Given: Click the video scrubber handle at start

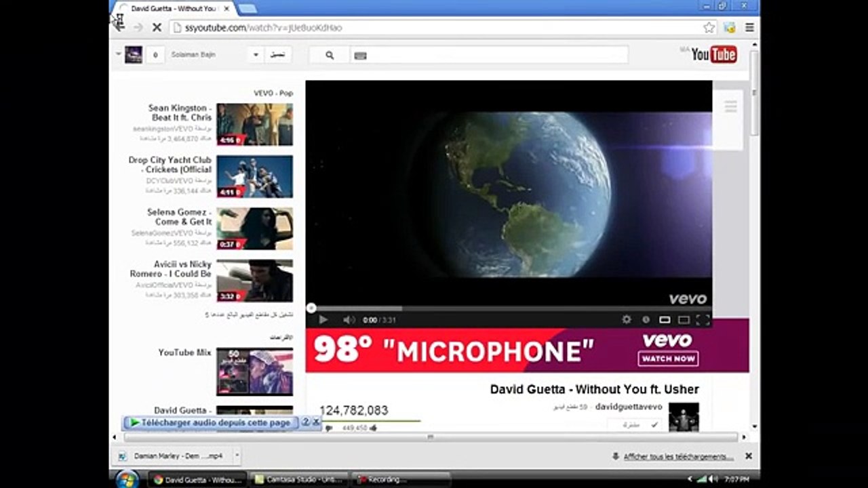Looking at the screenshot, I should coord(311,308).
